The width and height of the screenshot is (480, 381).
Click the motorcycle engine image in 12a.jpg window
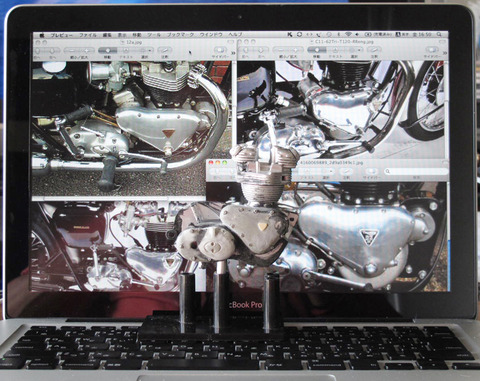pos(132,128)
